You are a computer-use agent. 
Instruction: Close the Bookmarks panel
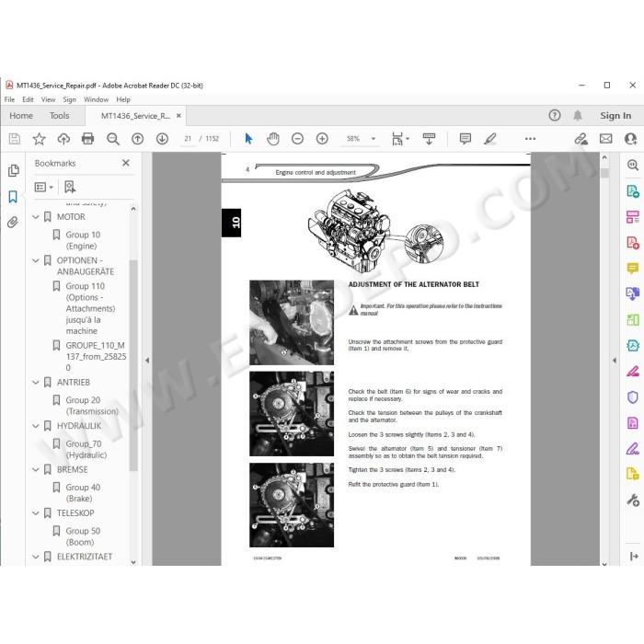click(126, 163)
